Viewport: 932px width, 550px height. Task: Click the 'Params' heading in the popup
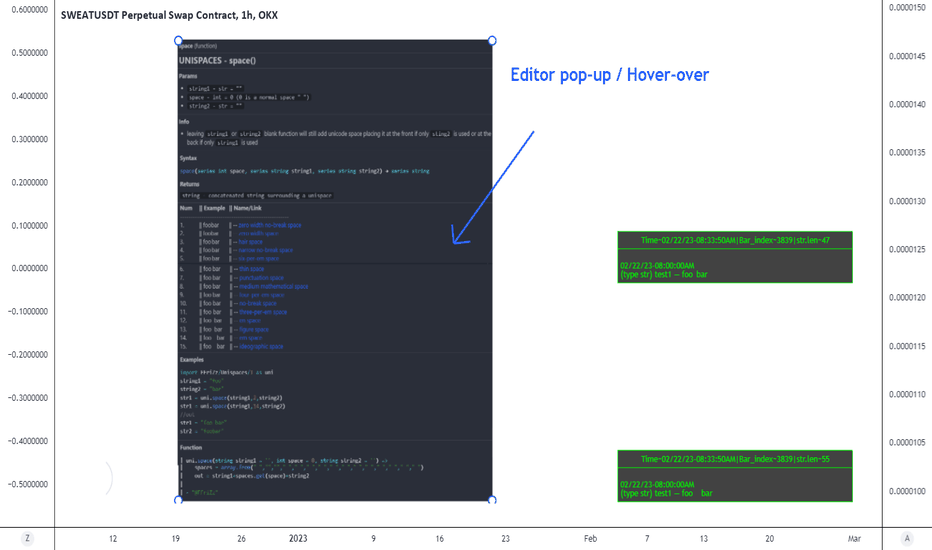tap(188, 76)
